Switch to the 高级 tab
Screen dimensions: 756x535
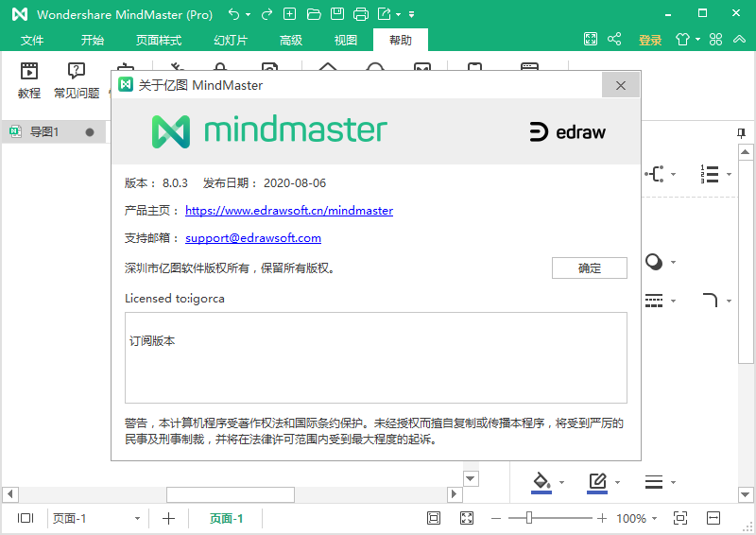tap(291, 40)
